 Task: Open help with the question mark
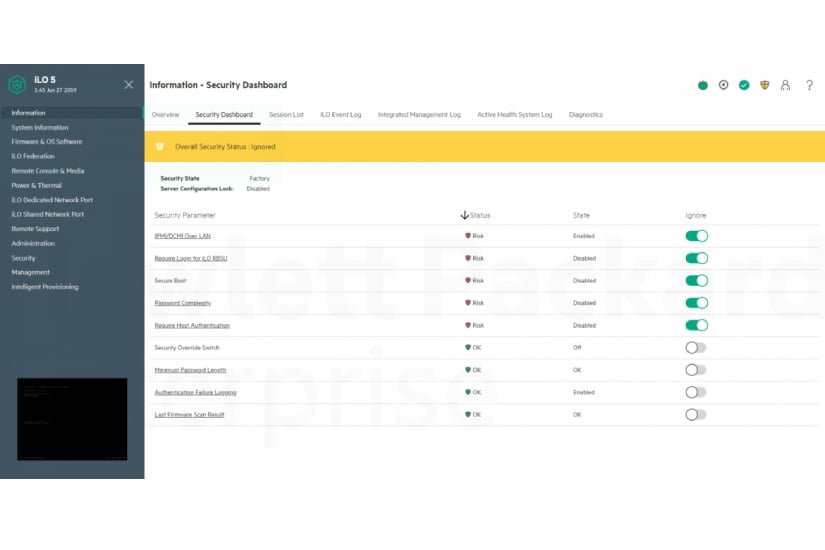click(x=809, y=85)
